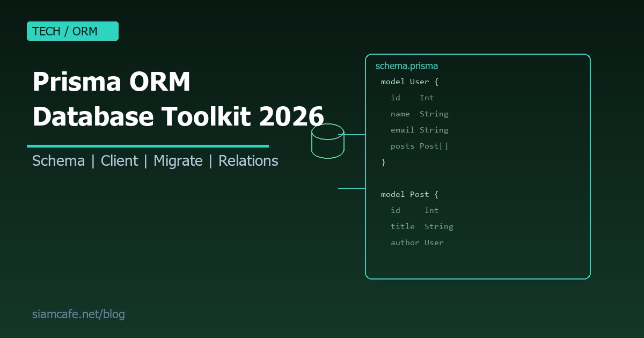Open the siamcafe.net/blog link
Screen dimensions: 644x338
click(78, 314)
